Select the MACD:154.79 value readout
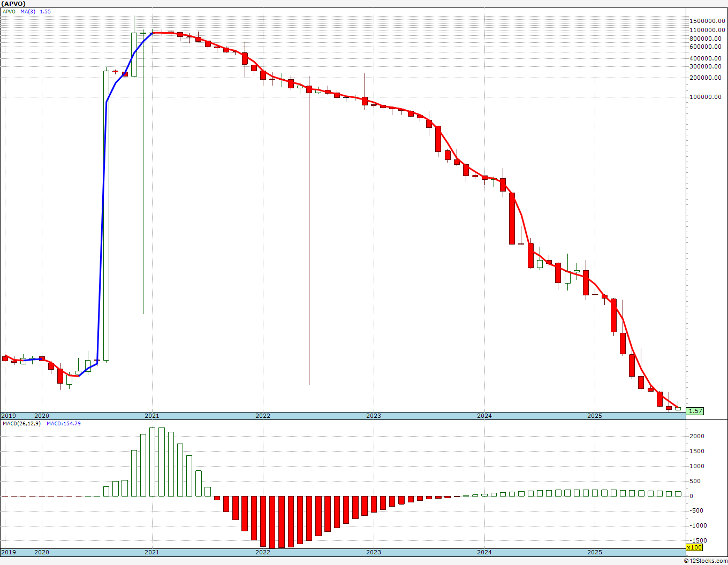This screenshot has width=728, height=565. click(63, 424)
